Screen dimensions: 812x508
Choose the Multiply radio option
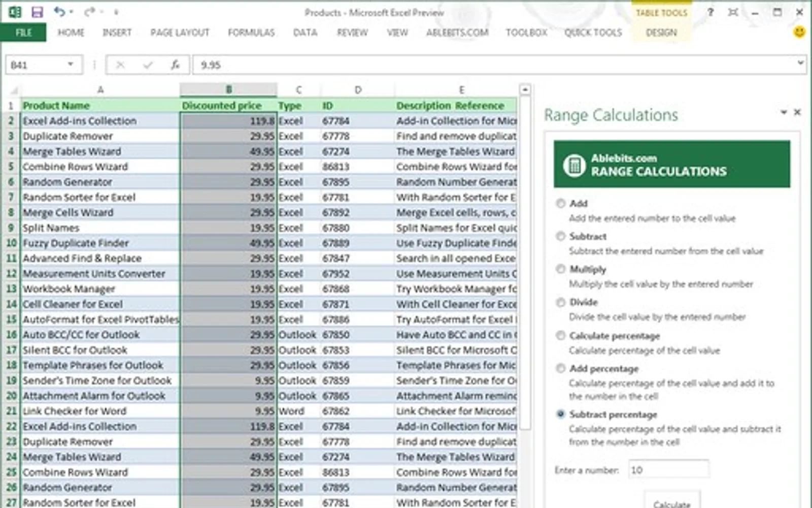tap(560, 269)
